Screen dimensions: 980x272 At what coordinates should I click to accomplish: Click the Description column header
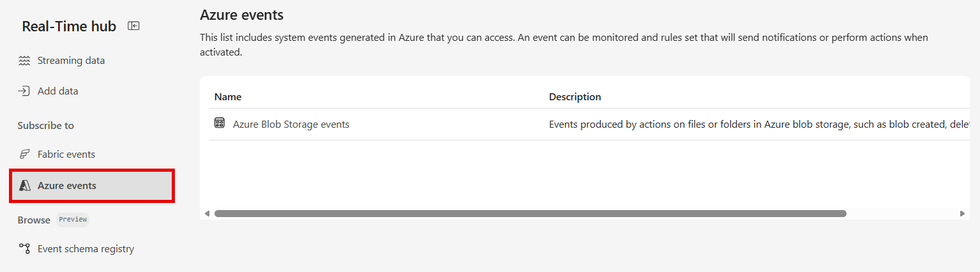[575, 97]
